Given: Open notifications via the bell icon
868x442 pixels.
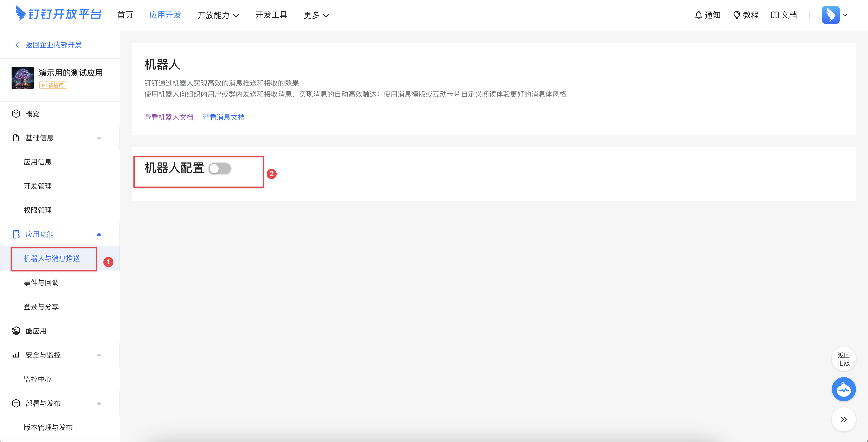Looking at the screenshot, I should coord(698,15).
